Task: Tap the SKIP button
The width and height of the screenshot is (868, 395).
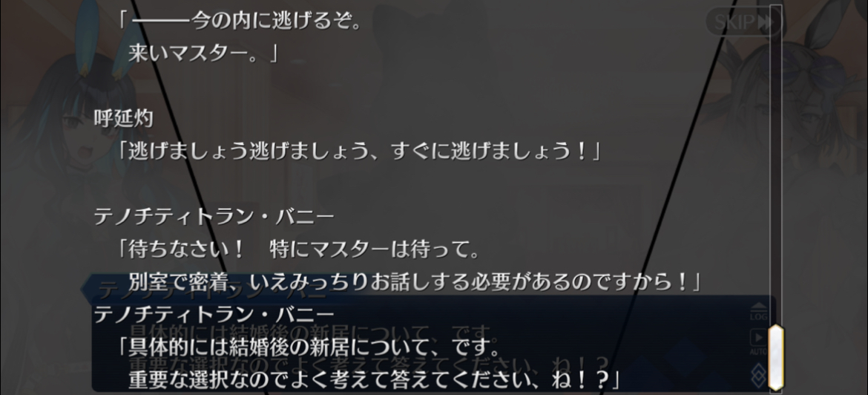Action: (x=742, y=22)
